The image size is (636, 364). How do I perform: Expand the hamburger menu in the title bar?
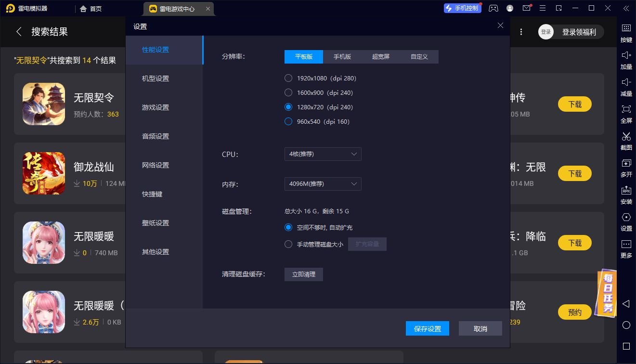pos(543,8)
